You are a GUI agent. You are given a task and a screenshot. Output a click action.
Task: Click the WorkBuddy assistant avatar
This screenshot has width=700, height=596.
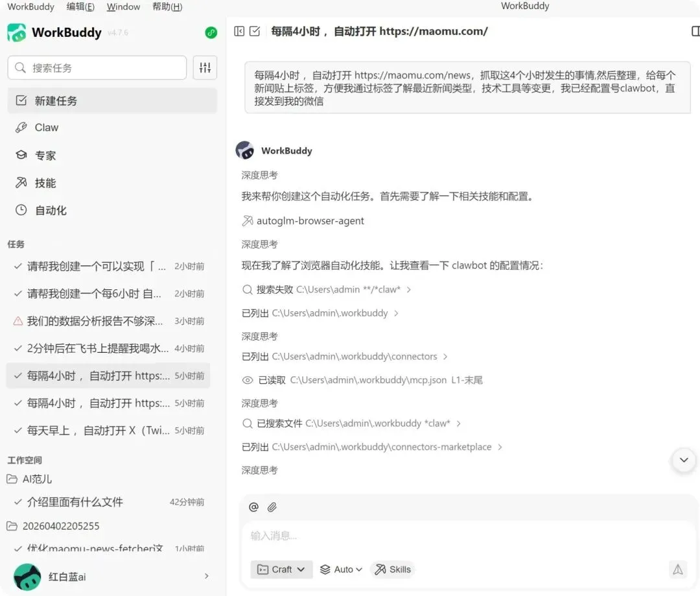(244, 150)
